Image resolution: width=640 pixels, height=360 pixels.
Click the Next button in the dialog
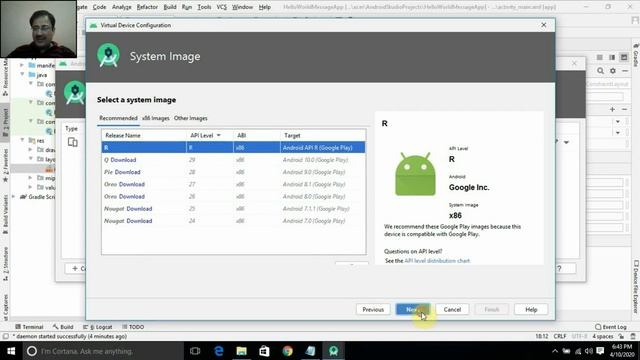click(413, 309)
